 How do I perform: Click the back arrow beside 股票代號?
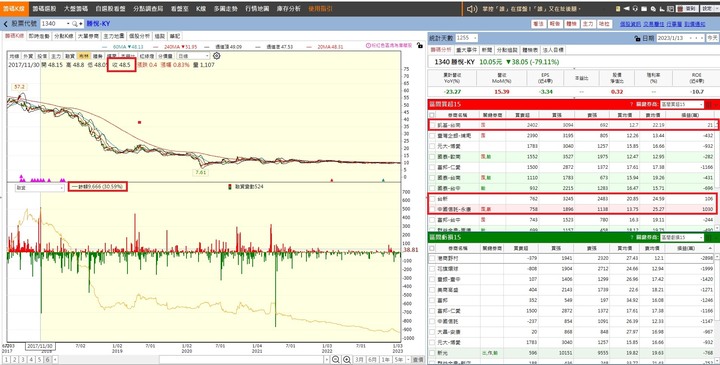click(x=6, y=24)
